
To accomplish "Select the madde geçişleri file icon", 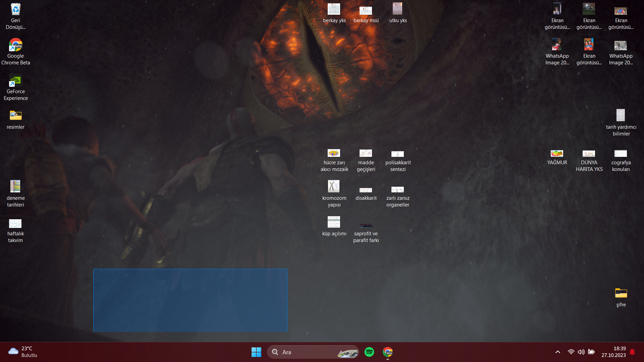I will [366, 160].
